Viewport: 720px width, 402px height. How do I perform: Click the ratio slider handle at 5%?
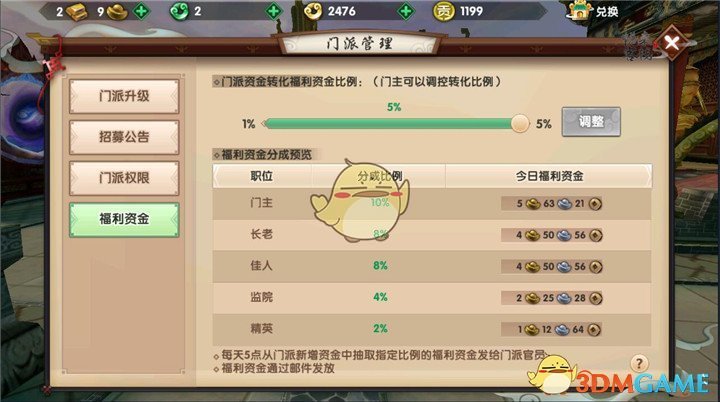pyautogui.click(x=520, y=123)
